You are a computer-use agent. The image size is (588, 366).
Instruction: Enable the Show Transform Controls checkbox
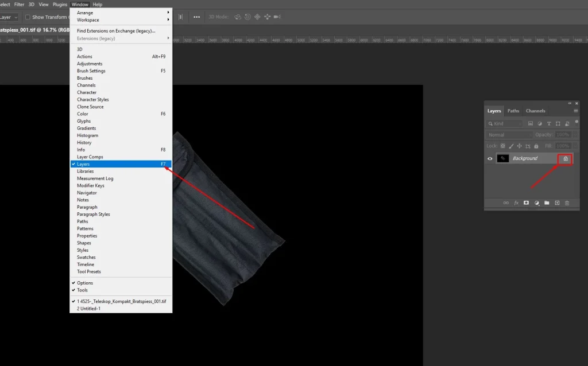tap(28, 17)
